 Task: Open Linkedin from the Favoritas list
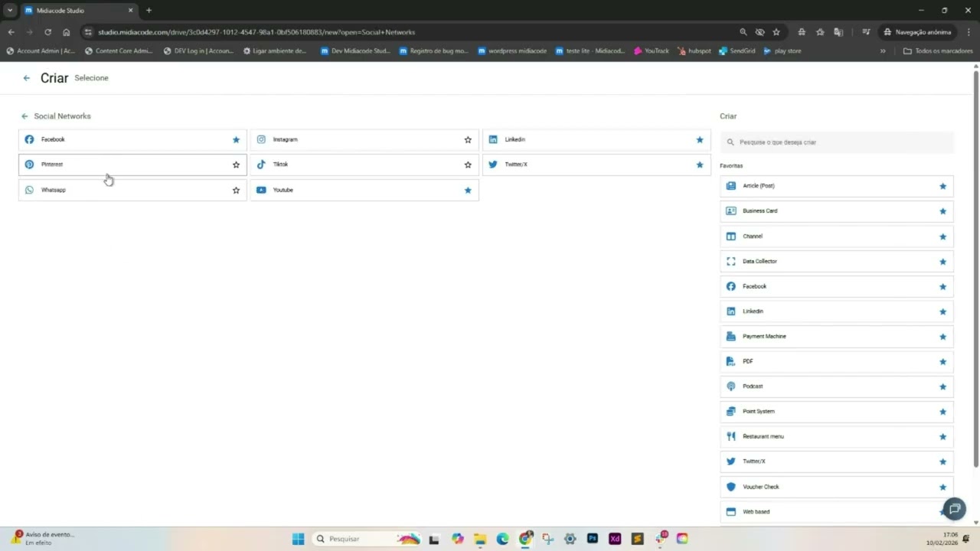tap(837, 311)
